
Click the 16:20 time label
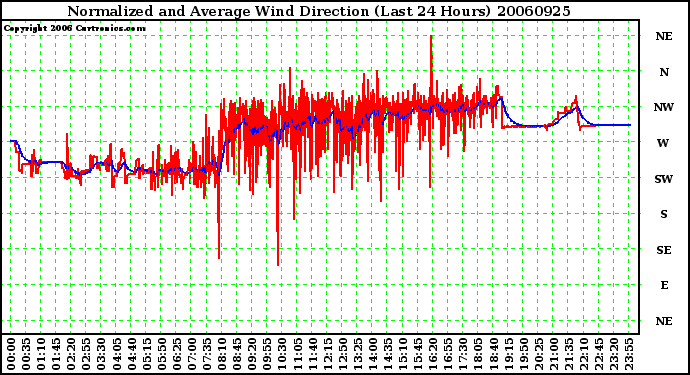point(433,354)
